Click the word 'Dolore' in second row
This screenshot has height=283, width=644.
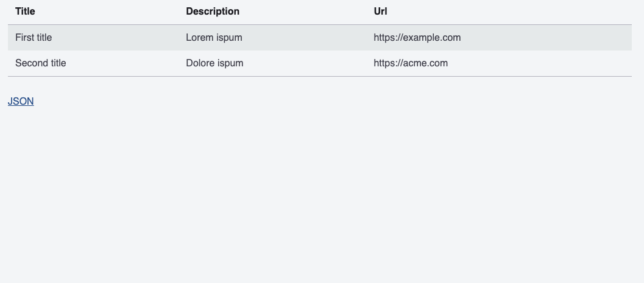click(x=200, y=63)
